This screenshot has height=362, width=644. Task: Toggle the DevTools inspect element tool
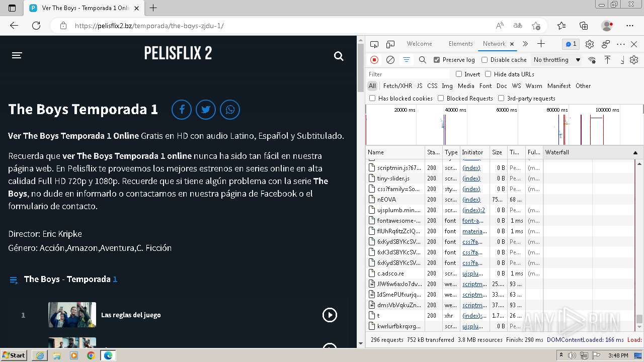(x=374, y=44)
